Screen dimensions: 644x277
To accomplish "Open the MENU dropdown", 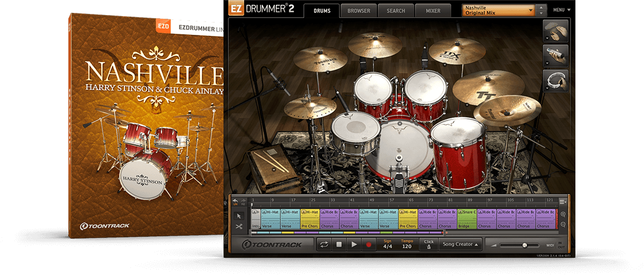I will point(562,10).
